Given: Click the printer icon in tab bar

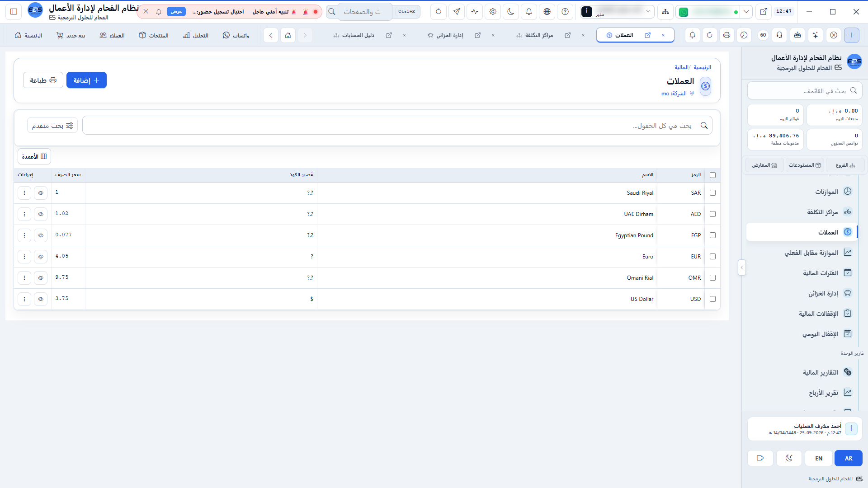Looking at the screenshot, I should click(x=727, y=35).
